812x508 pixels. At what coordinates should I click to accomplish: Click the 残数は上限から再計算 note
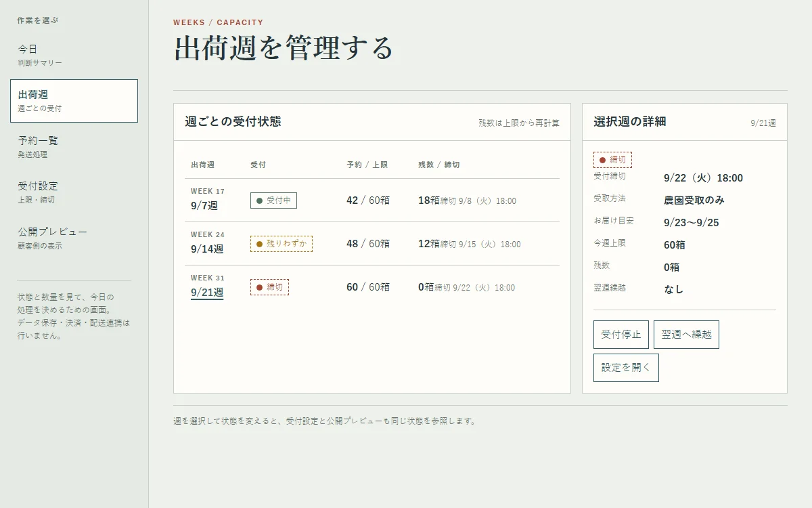(x=519, y=123)
